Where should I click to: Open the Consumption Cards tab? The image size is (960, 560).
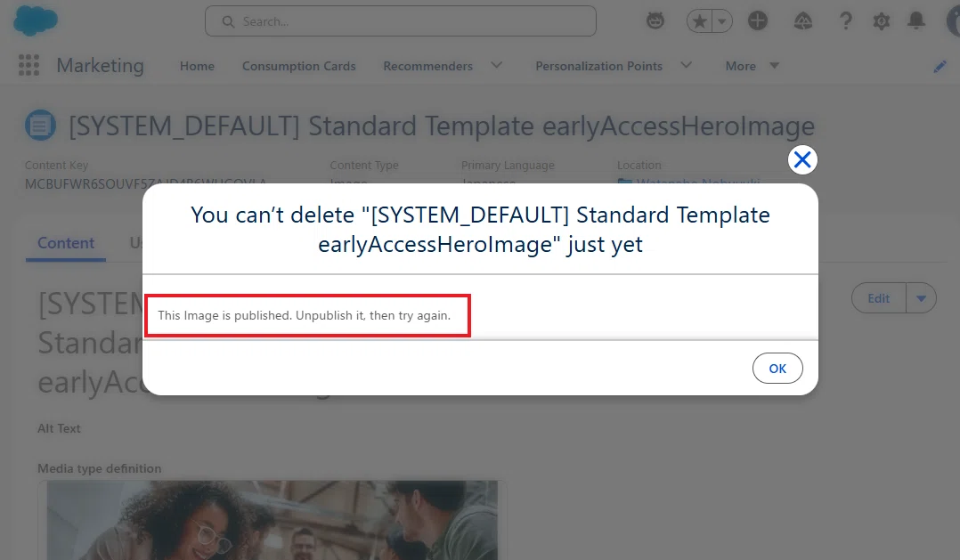[299, 66]
